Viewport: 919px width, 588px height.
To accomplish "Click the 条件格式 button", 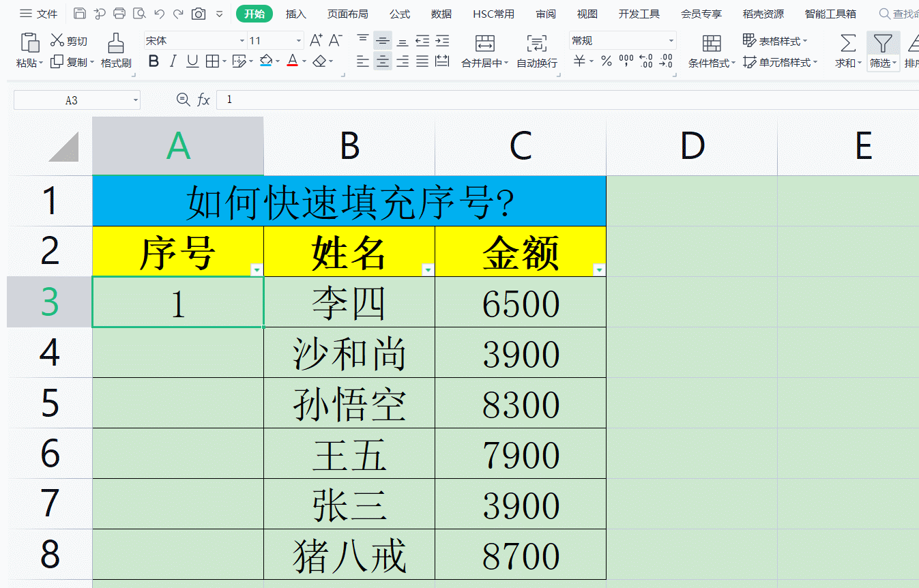I will point(712,51).
